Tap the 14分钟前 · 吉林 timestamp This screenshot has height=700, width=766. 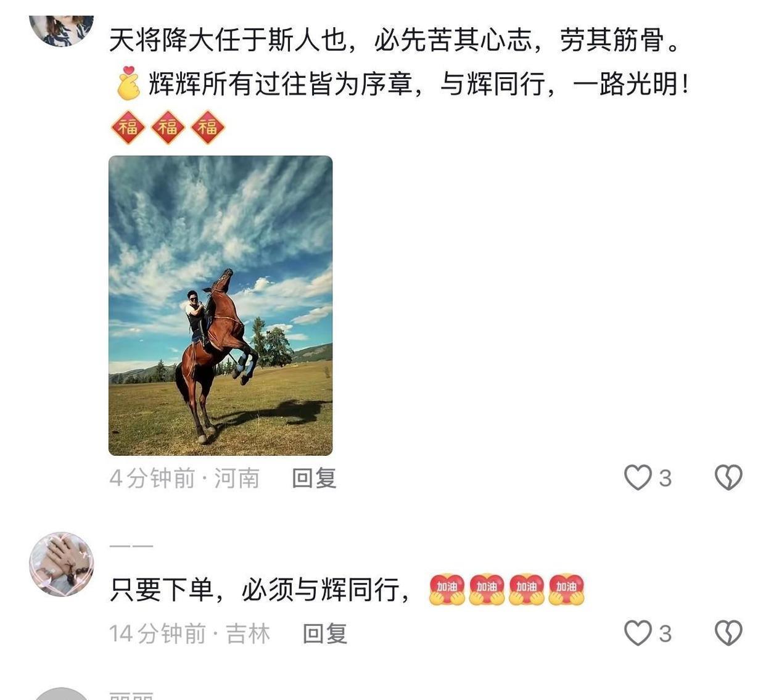[x=190, y=633]
